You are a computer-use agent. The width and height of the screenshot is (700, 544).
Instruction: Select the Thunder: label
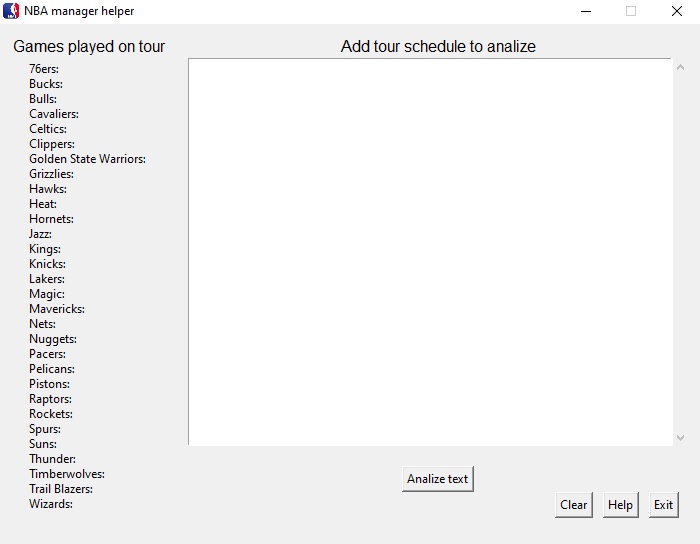[x=52, y=459]
